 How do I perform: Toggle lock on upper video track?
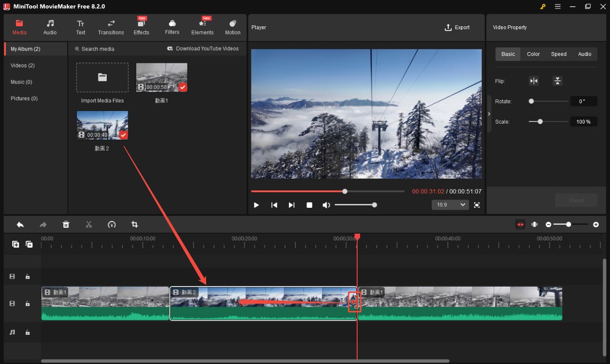28,276
